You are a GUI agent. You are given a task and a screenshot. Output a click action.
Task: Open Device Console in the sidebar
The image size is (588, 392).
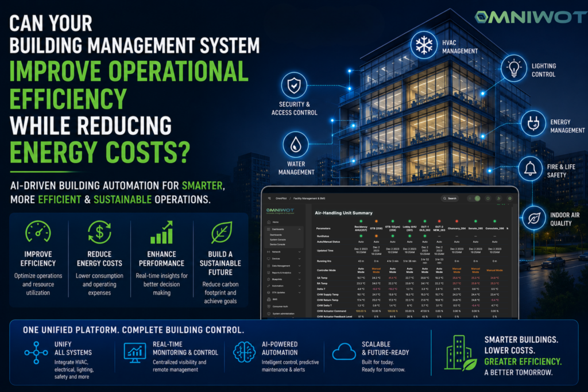click(x=277, y=244)
